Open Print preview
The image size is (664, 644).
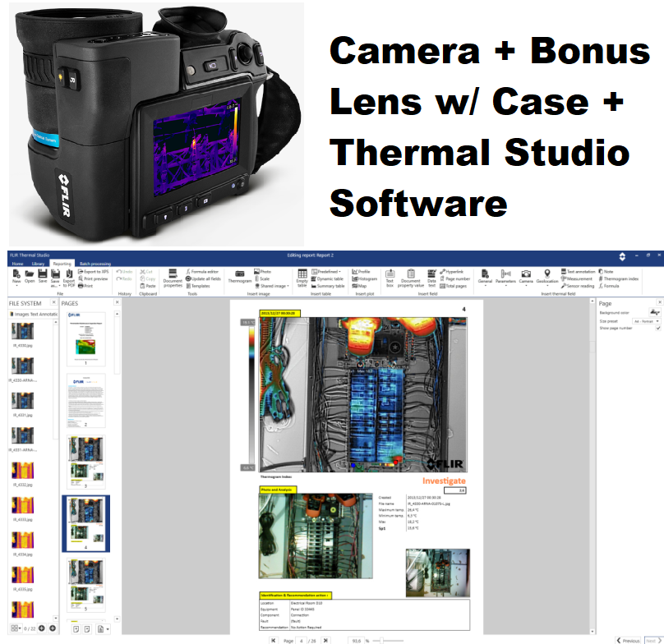(x=93, y=278)
